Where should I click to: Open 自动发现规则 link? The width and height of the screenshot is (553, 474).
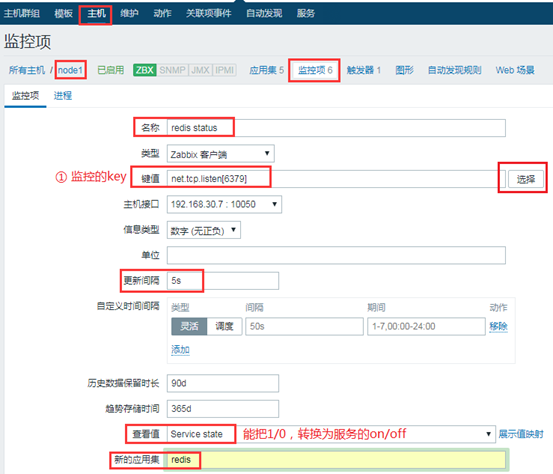click(454, 70)
